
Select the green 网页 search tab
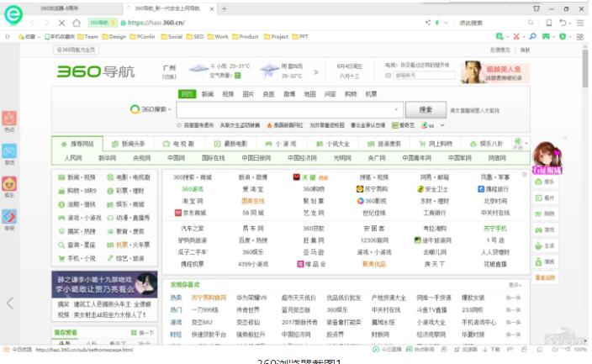(187, 94)
